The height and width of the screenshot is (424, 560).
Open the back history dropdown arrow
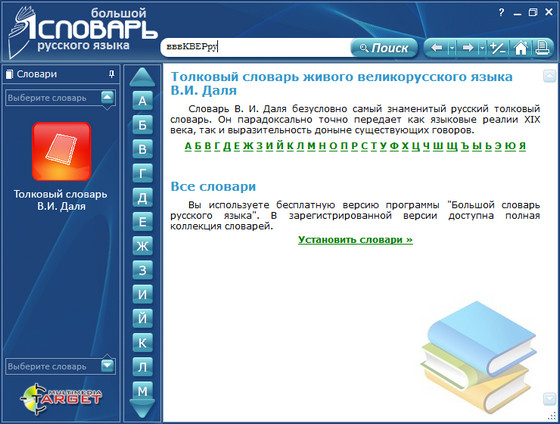pos(452,48)
